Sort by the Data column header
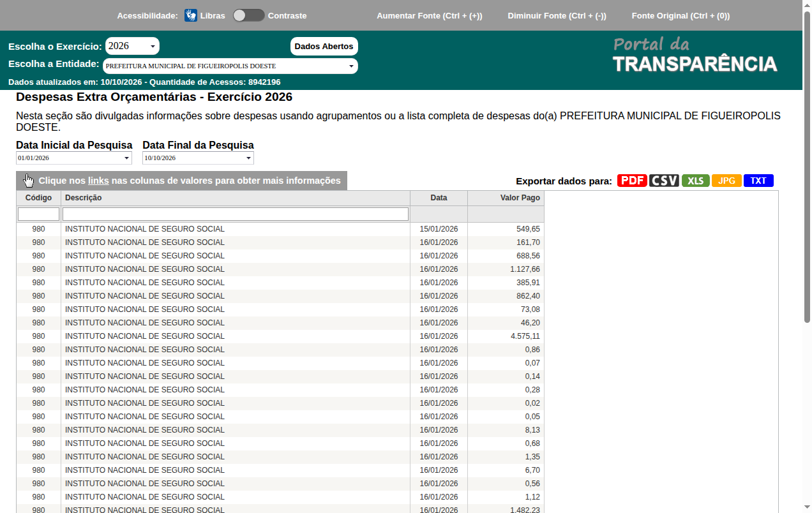 (x=439, y=198)
